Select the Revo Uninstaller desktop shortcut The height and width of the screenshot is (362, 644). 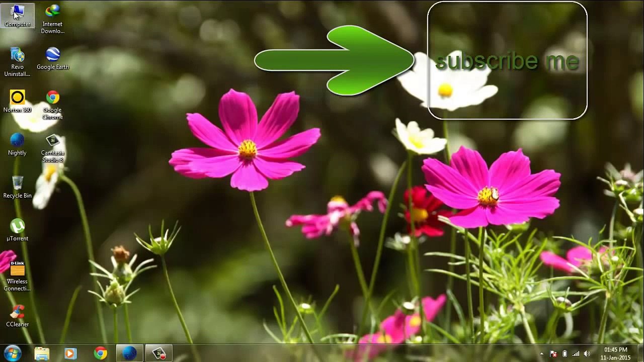pos(18,62)
